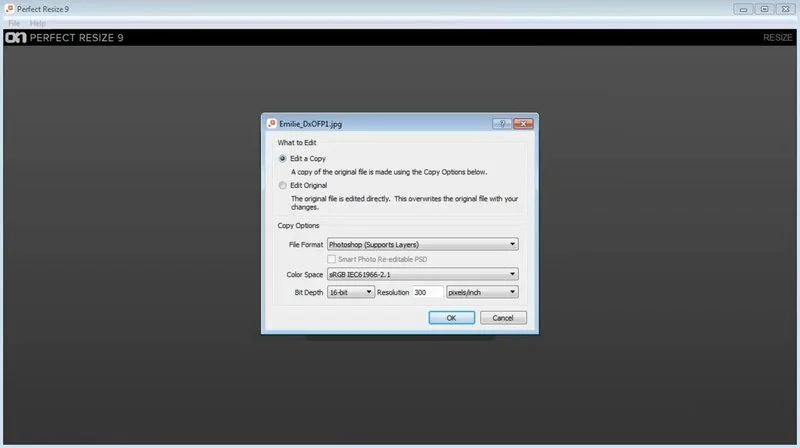Viewport: 800px width, 448px height.
Task: Click the Perfect Resize 9 title bar icon
Action: 9,9
